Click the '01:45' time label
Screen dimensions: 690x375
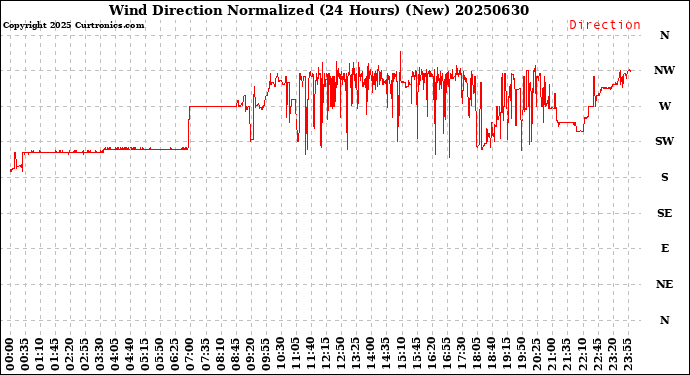(55, 354)
